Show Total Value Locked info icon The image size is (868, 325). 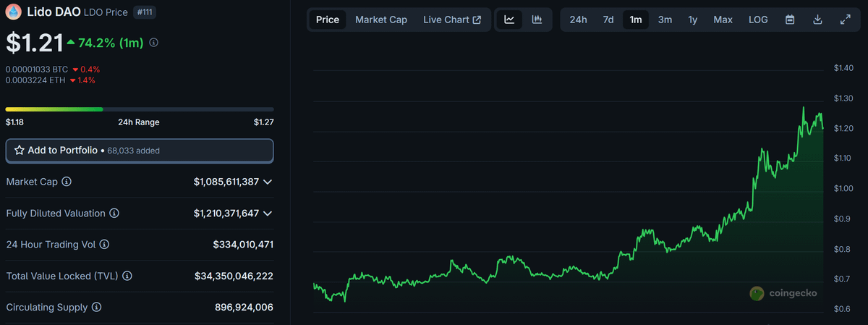[x=127, y=276]
